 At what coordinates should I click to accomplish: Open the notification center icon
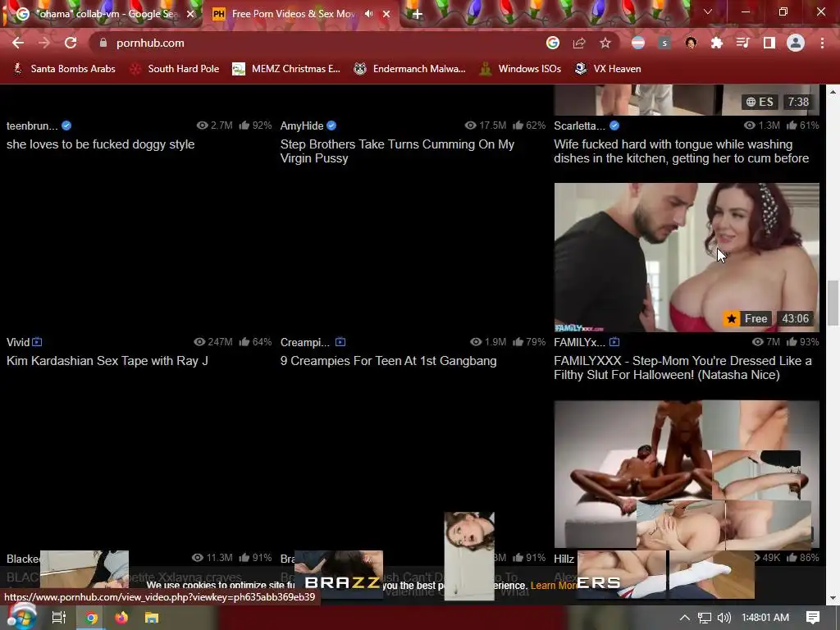click(813, 618)
